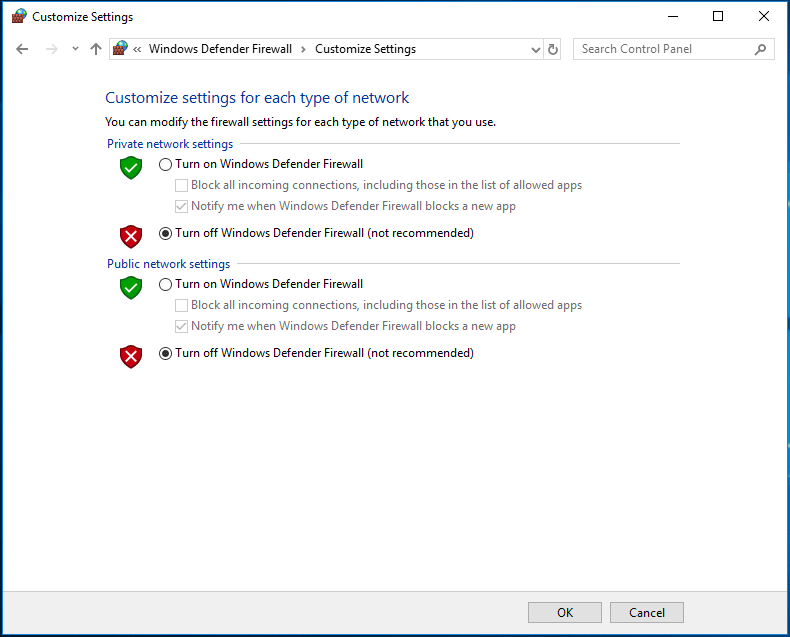Close the Customize Settings window
790x637 pixels.
[764, 17]
